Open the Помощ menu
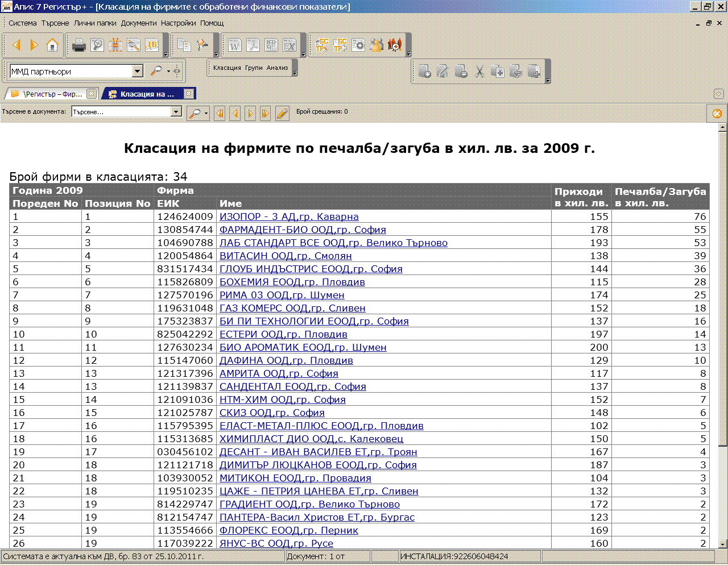This screenshot has height=566, width=728. pos(212,23)
